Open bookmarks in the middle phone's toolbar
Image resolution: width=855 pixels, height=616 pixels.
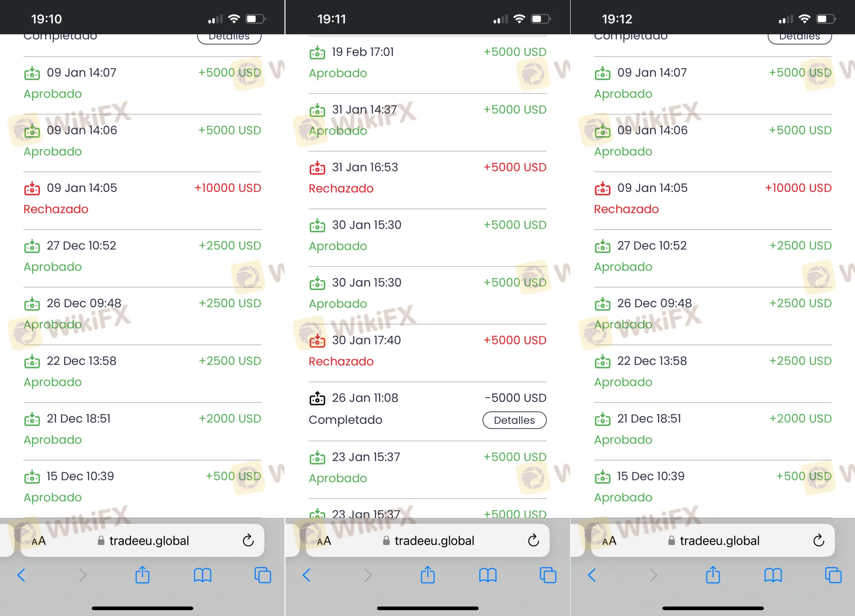[x=488, y=575]
